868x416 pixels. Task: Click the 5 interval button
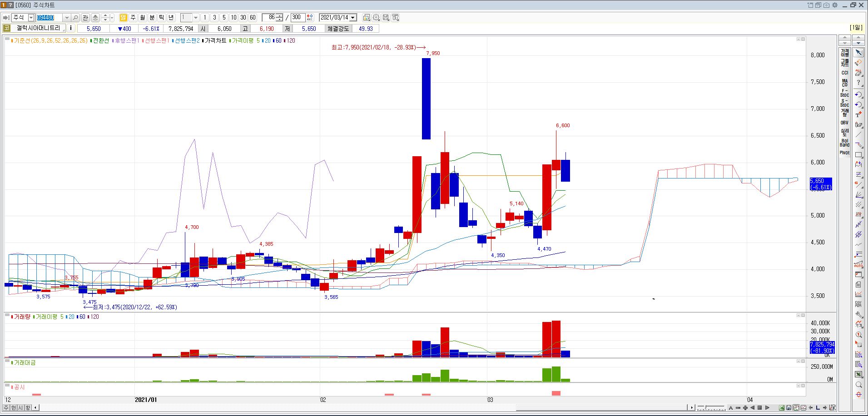[224, 18]
